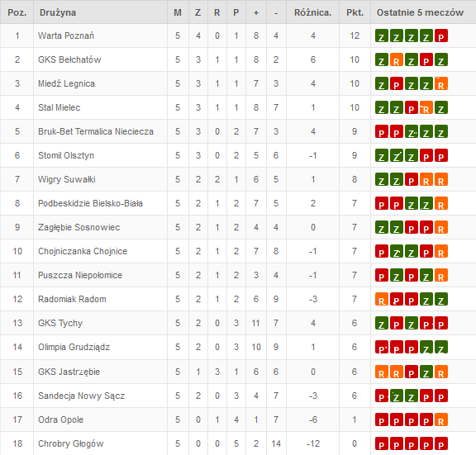Sort table by Różnica column header
476x455 pixels.
tap(312, 12)
